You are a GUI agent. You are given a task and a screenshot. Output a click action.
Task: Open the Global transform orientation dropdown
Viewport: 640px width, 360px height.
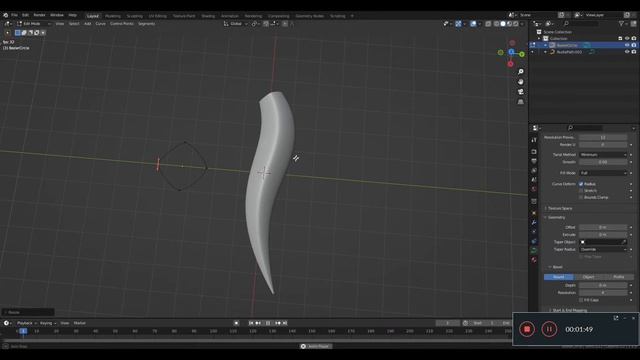tap(236, 24)
